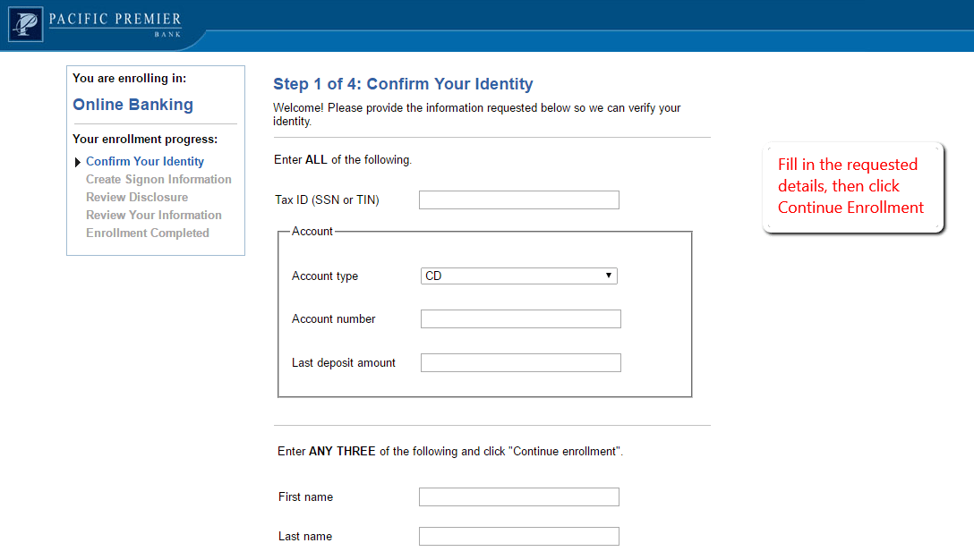Select the Create Signon Information step
Image resolution: width=974 pixels, height=560 pixels.
pos(158,179)
